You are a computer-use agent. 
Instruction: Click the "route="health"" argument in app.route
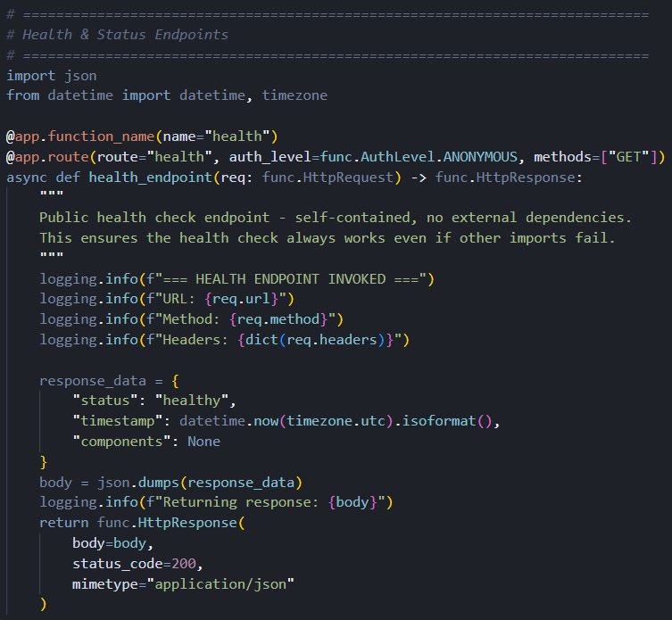(154, 157)
